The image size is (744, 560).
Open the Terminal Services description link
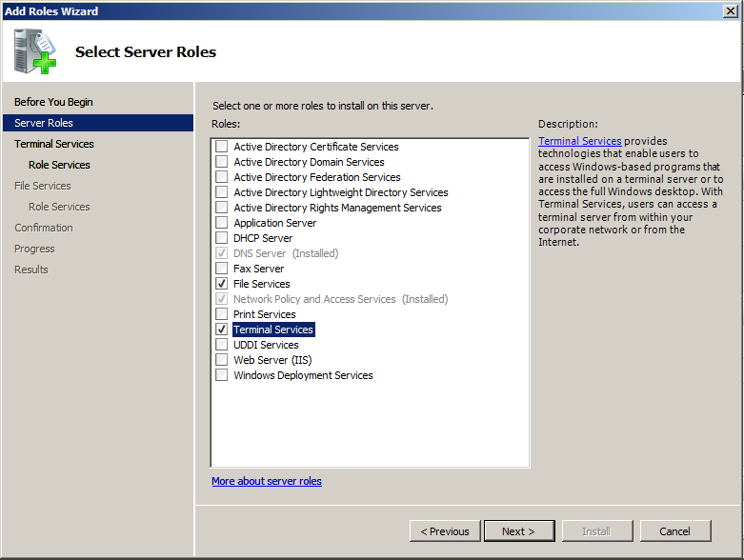[x=579, y=141]
